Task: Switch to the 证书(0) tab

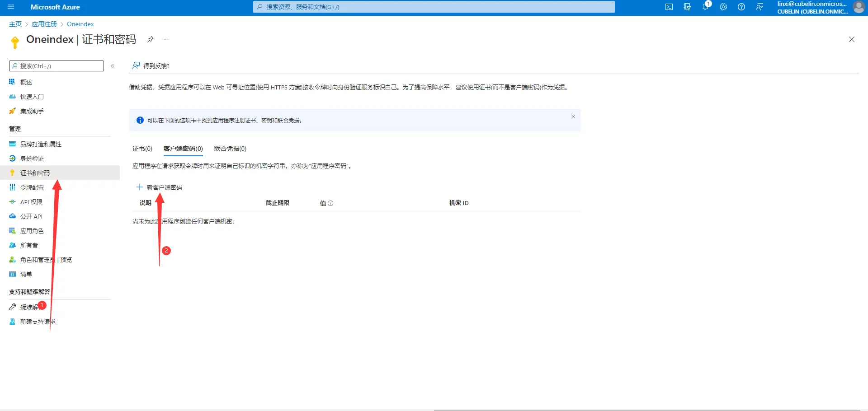Action: (142, 148)
